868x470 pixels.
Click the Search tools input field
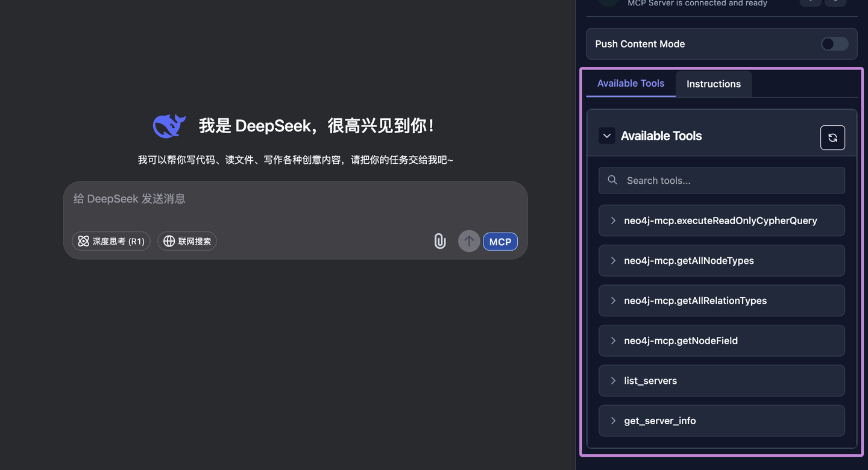click(722, 180)
